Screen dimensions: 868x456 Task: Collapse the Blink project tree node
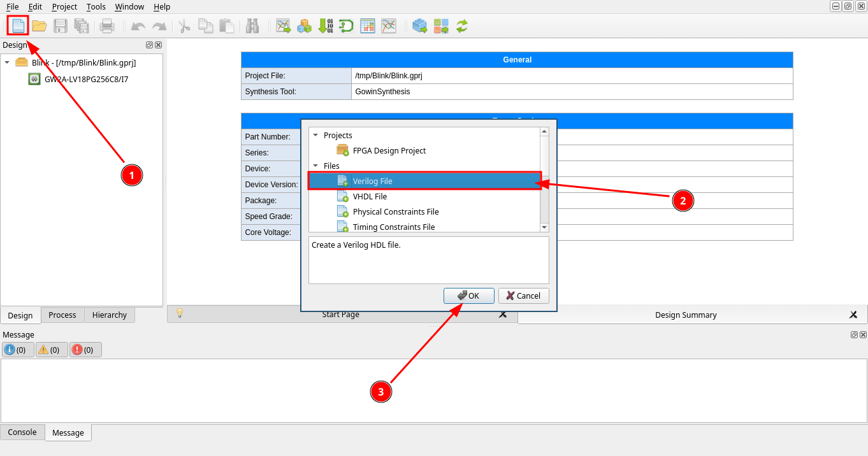[7, 62]
